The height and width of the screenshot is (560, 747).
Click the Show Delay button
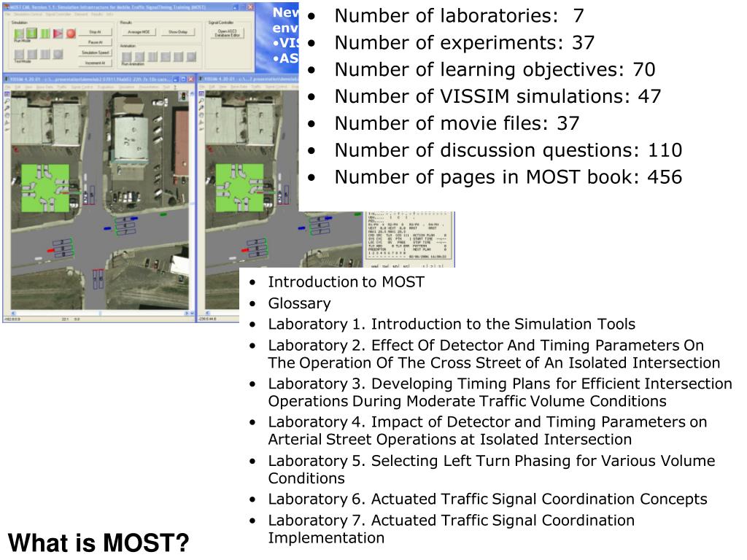coord(178,32)
